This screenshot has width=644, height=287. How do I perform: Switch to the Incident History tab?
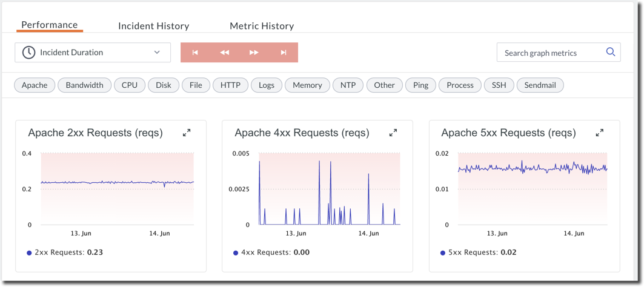click(154, 26)
